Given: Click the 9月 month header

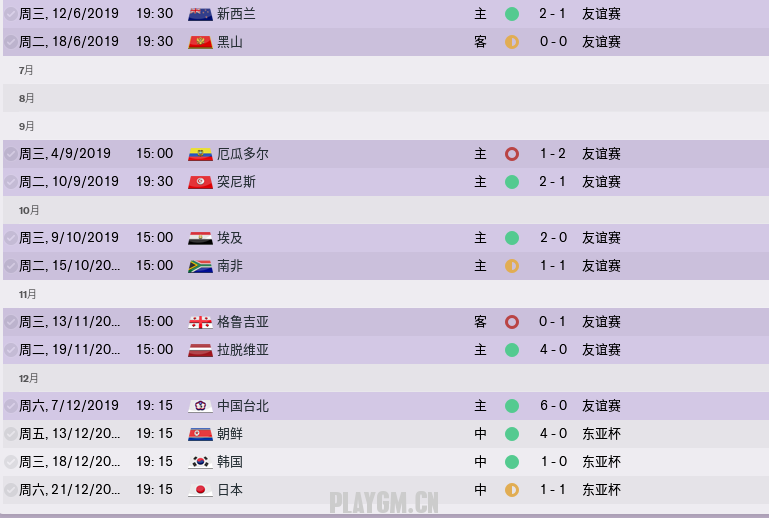Looking at the screenshot, I should [x=27, y=126].
